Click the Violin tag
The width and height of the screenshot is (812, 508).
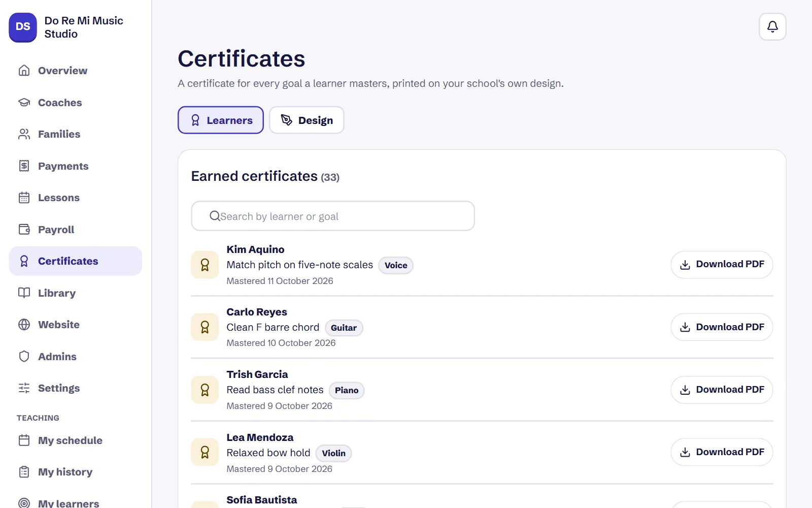coord(333,453)
